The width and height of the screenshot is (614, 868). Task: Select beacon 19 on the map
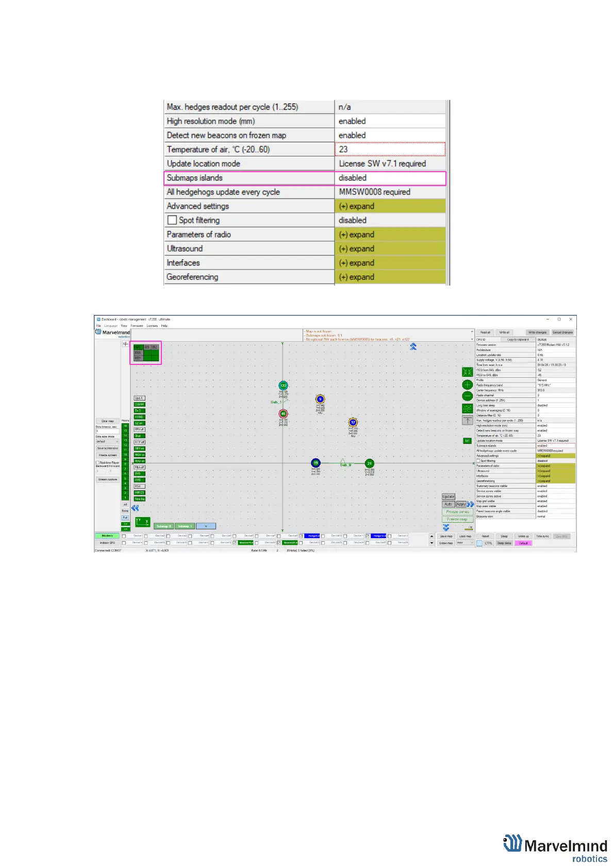[316, 463]
